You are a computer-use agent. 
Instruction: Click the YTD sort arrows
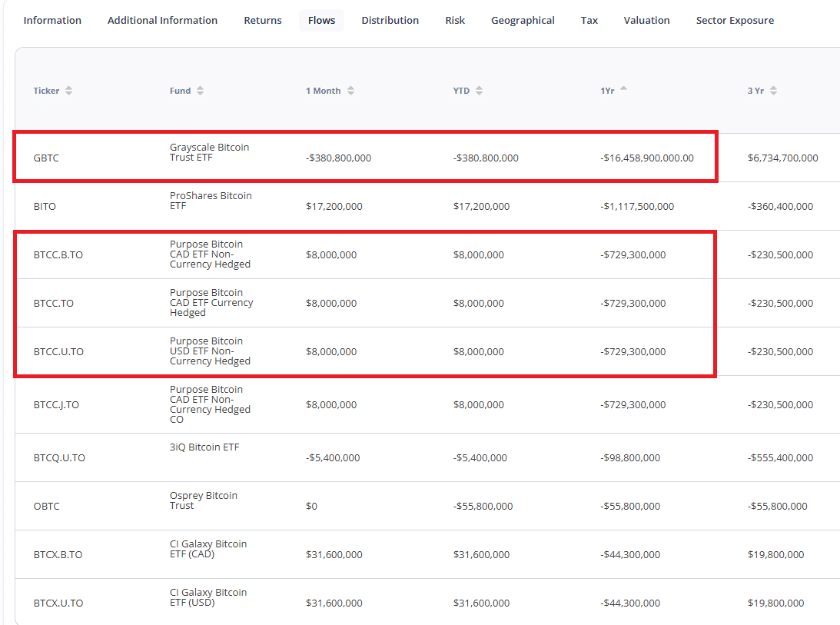pyautogui.click(x=479, y=91)
